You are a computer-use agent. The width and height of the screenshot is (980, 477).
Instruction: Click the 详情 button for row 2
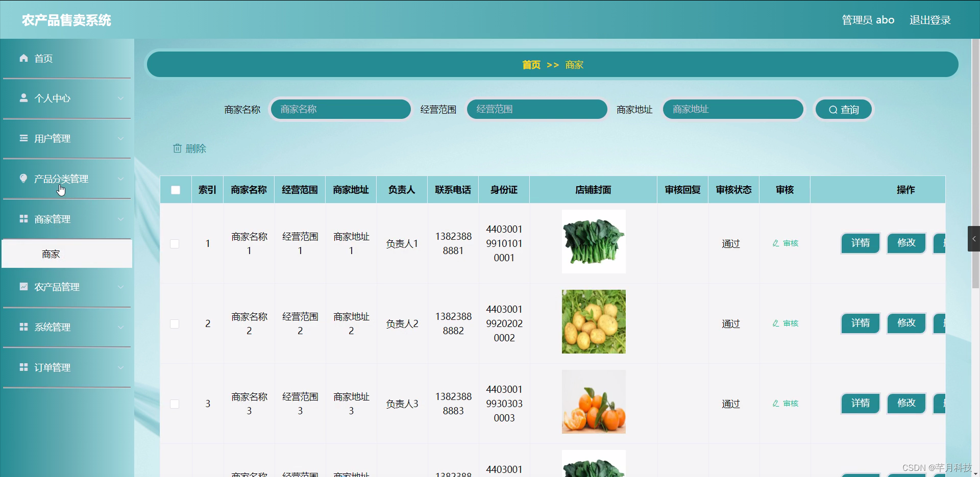[860, 323]
